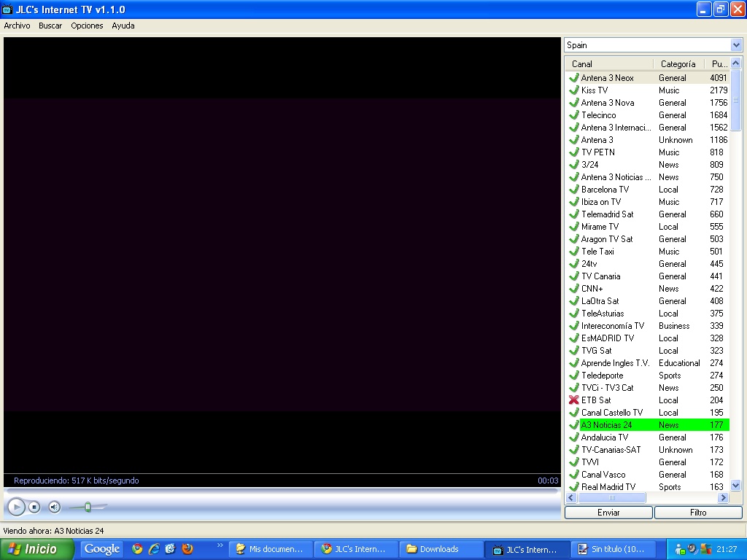Click green check icon beside CNN+
This screenshot has width=747, height=560.
pyautogui.click(x=573, y=289)
